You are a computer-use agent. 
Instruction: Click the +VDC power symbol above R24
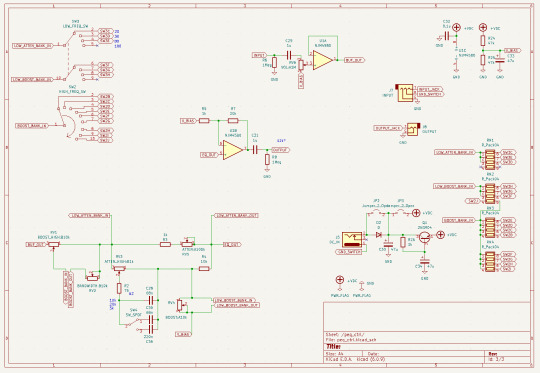click(483, 27)
